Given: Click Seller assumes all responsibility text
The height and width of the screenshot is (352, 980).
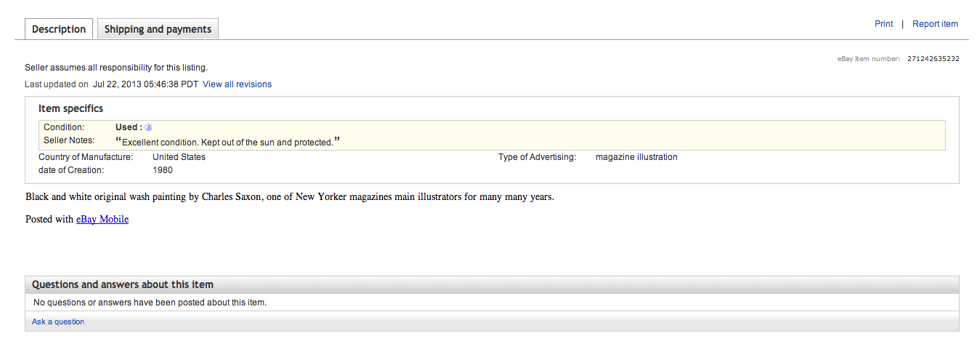Looking at the screenshot, I should [116, 68].
